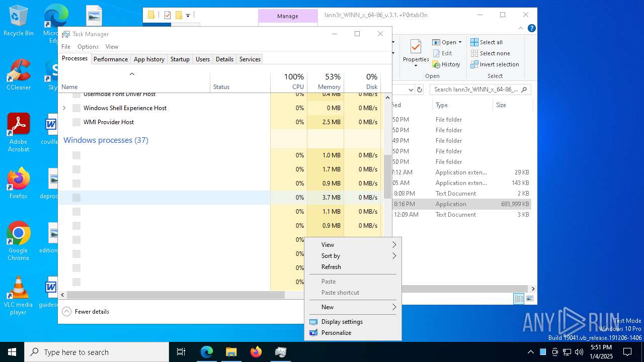The height and width of the screenshot is (362, 644).
Task: Choose Personalize from the context menu
Action: (353, 333)
